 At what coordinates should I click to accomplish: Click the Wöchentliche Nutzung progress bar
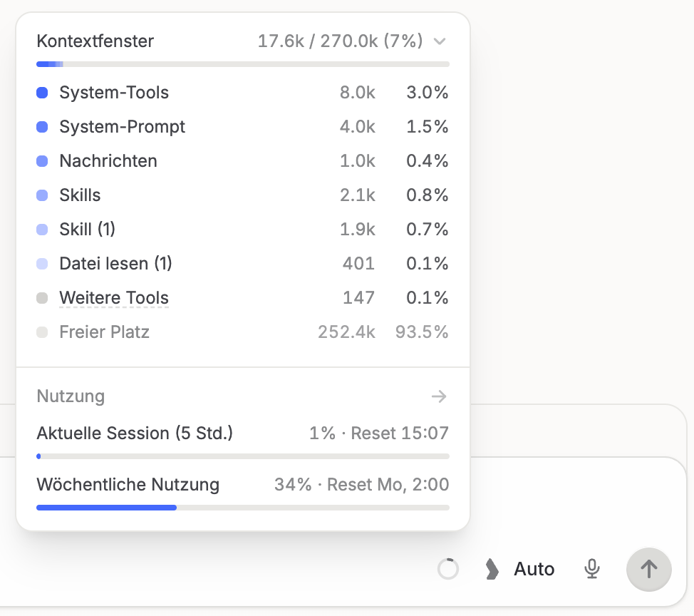click(x=242, y=508)
